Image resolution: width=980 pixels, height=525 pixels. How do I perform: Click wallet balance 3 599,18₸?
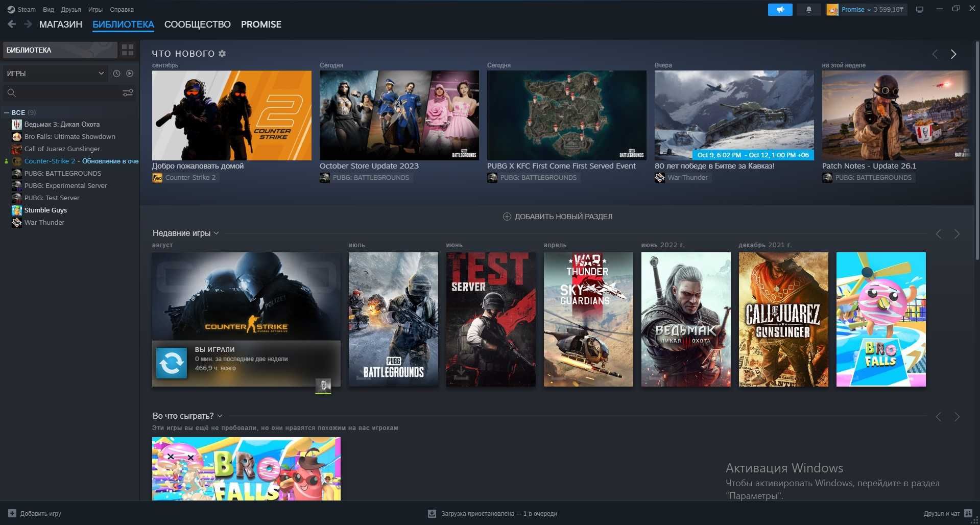888,10
